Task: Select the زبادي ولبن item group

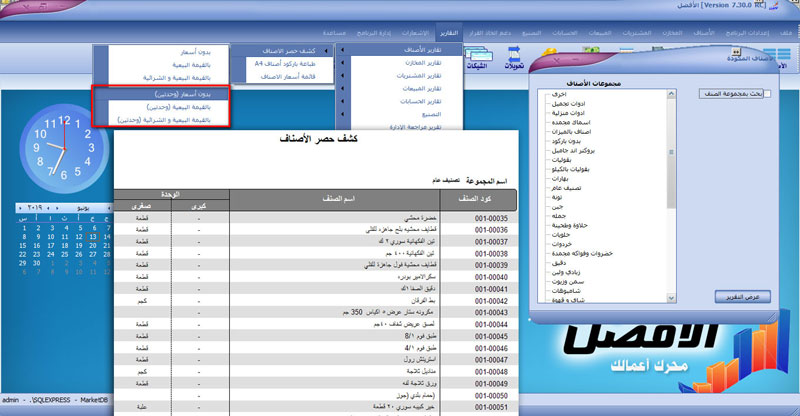Action: coord(566,272)
